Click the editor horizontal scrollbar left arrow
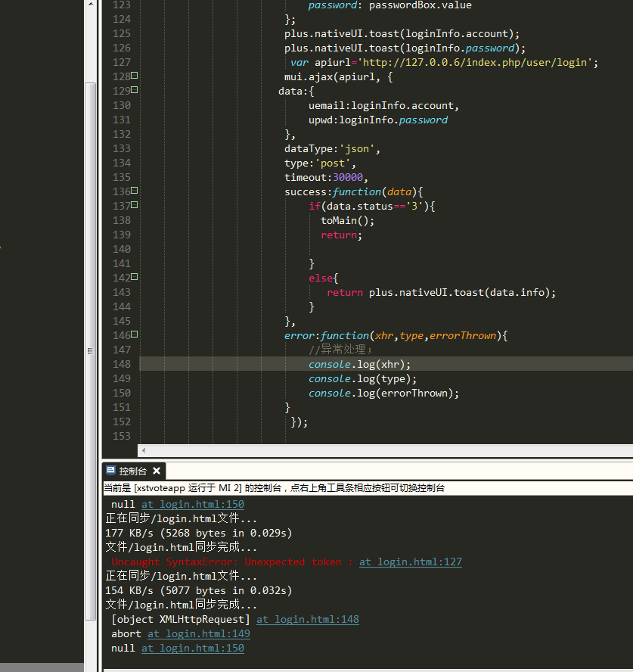The width and height of the screenshot is (633, 672). (x=144, y=450)
